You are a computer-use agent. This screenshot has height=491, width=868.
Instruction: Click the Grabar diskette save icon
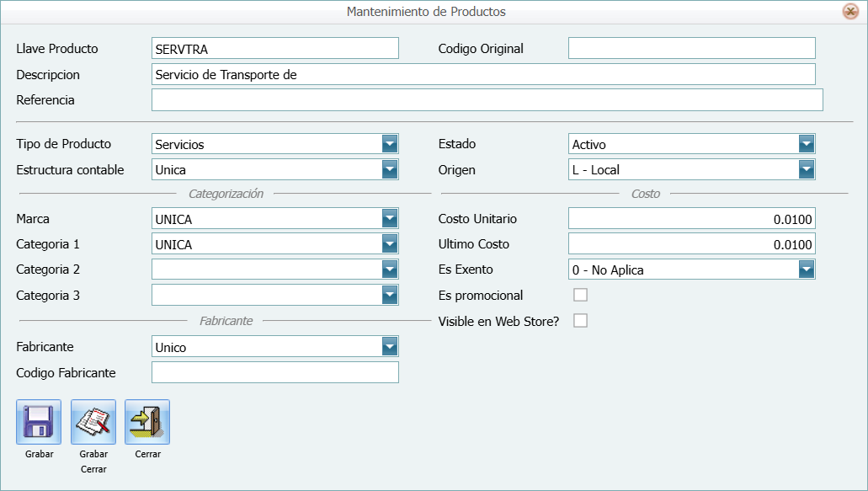tap(37, 423)
